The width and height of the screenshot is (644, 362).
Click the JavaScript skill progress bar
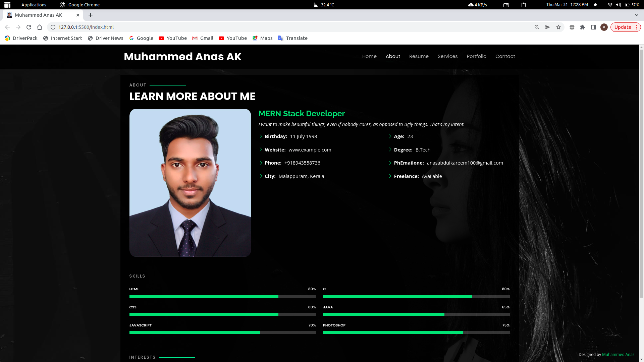click(x=222, y=333)
